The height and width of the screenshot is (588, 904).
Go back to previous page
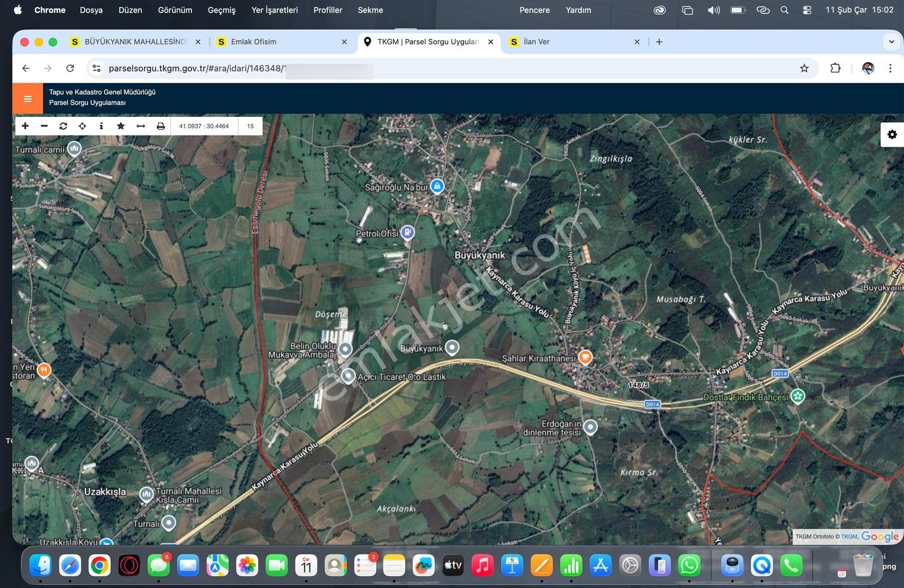[x=26, y=68]
